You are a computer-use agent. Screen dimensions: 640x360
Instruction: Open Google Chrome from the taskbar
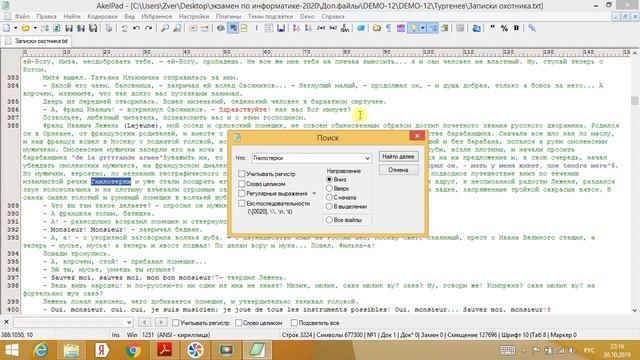point(133,350)
